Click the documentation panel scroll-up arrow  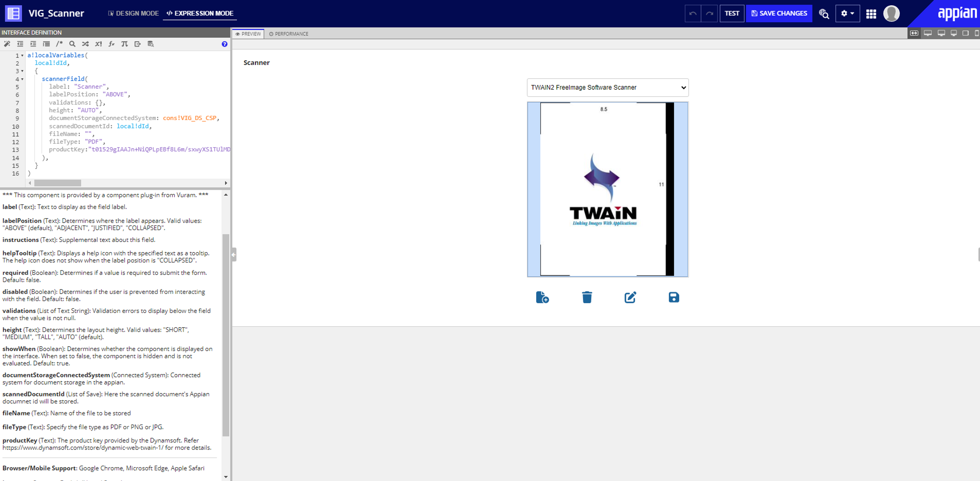pyautogui.click(x=226, y=195)
